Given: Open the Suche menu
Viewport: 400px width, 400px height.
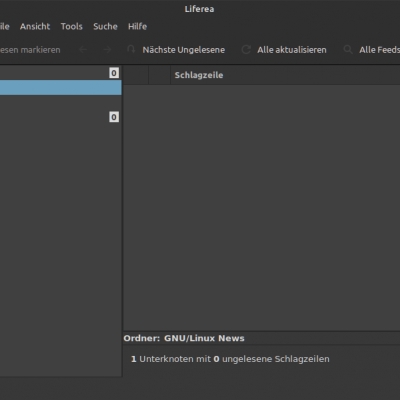Looking at the screenshot, I should [x=105, y=26].
